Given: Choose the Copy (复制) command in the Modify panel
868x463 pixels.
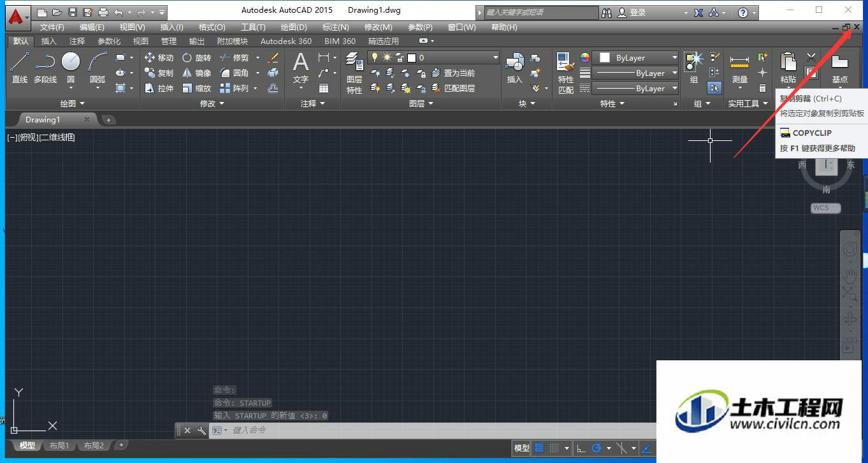Looking at the screenshot, I should click(159, 73).
